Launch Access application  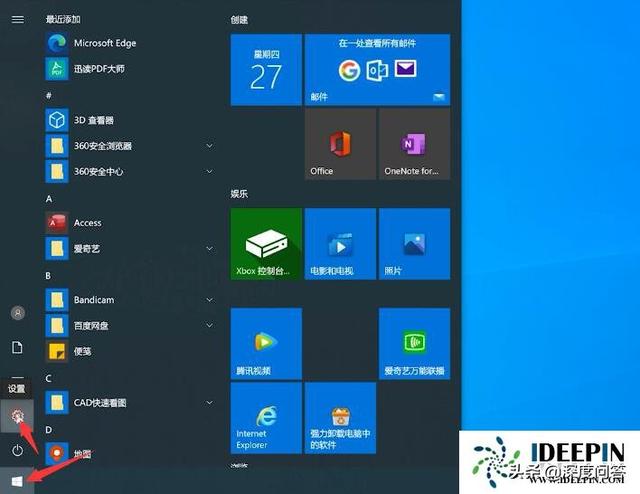point(131,223)
